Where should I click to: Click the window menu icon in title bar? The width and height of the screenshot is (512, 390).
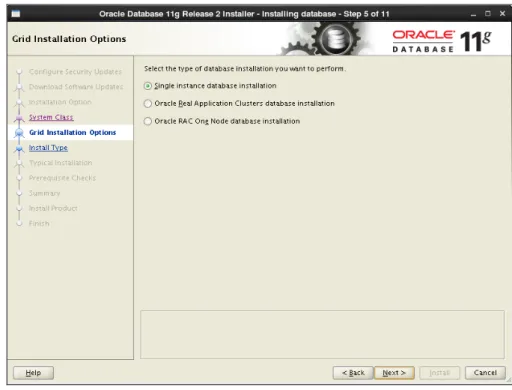pos(16,14)
